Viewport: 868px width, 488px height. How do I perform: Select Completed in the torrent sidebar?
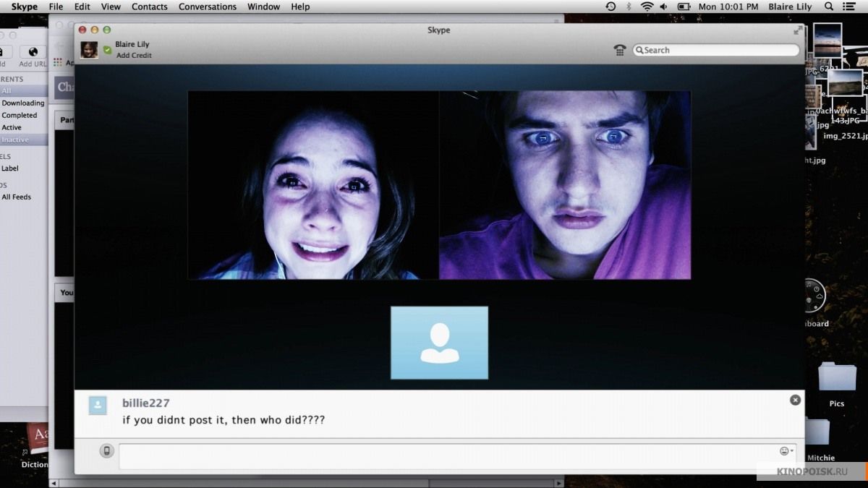coord(20,115)
